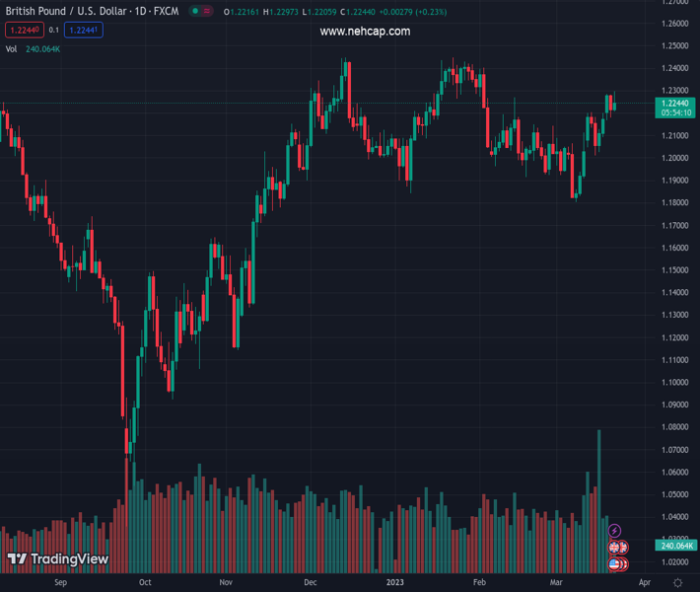Click the Oct label on time axis
700x592 pixels.
144,583
